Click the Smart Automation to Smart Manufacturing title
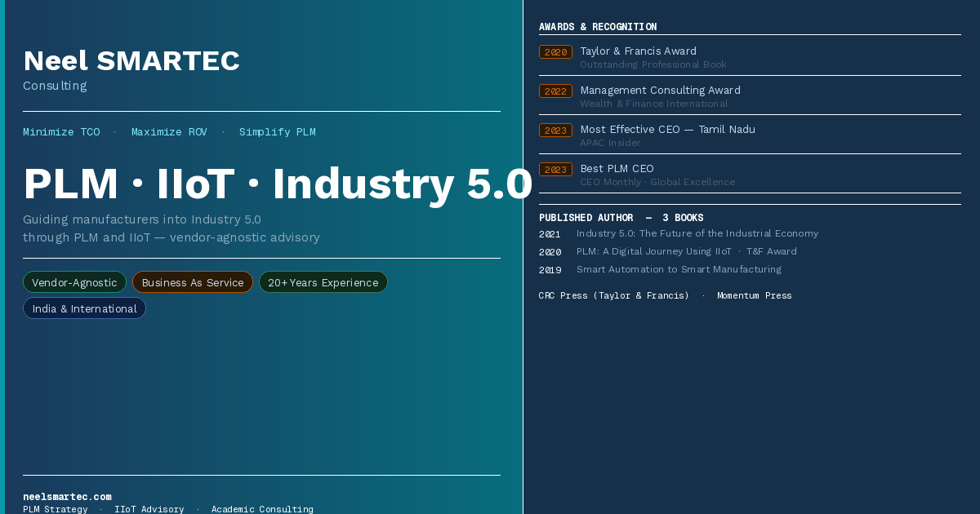This screenshot has width=980, height=514. pyautogui.click(x=679, y=268)
